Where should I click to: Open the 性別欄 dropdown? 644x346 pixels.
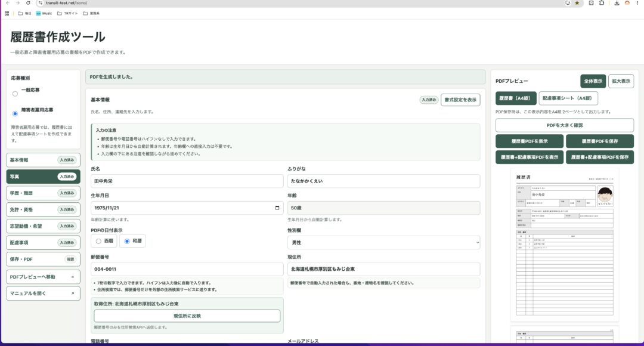tap(383, 242)
